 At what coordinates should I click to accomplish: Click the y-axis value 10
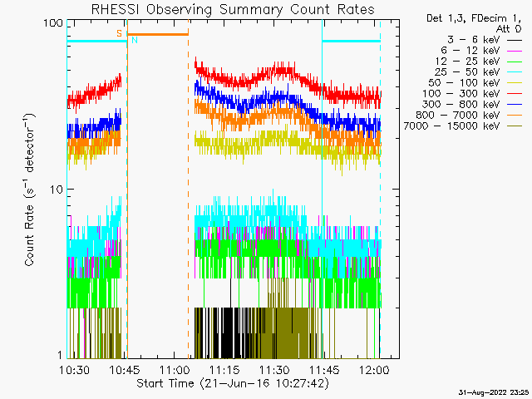[x=57, y=190]
